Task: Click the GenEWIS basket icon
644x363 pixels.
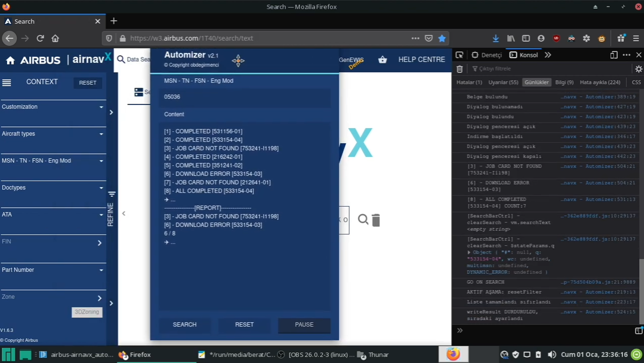Action: (382, 59)
